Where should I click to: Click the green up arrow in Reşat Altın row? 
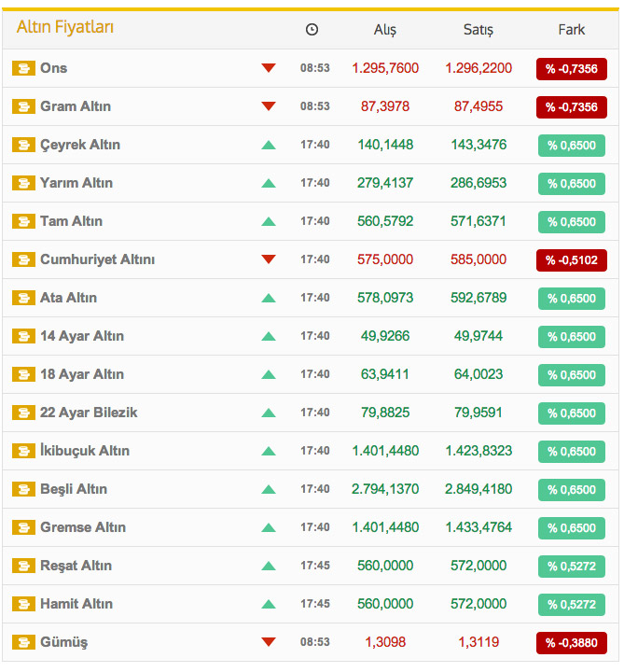269,566
